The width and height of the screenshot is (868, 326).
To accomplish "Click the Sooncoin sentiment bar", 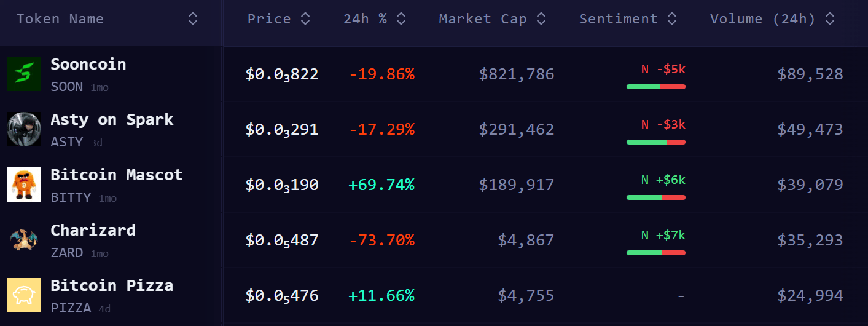I will (x=655, y=87).
